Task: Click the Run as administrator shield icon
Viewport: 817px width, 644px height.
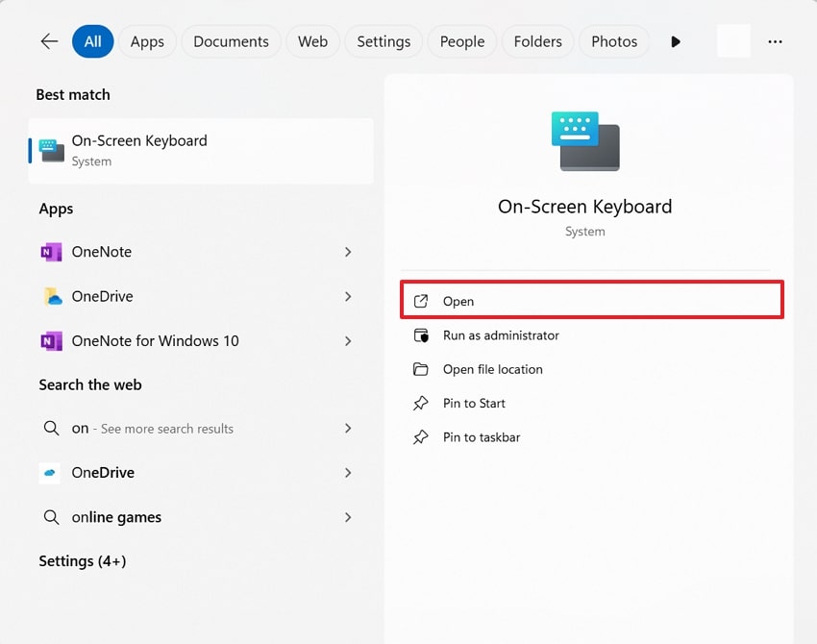Action: (x=420, y=335)
